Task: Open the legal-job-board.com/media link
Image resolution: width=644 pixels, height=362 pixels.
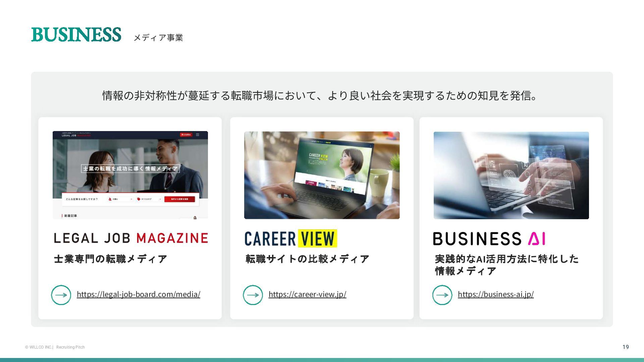Action: tap(139, 294)
